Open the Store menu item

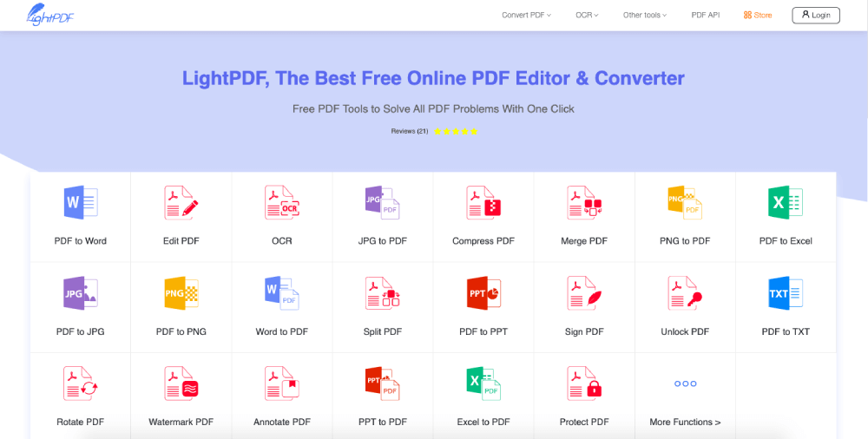click(758, 15)
